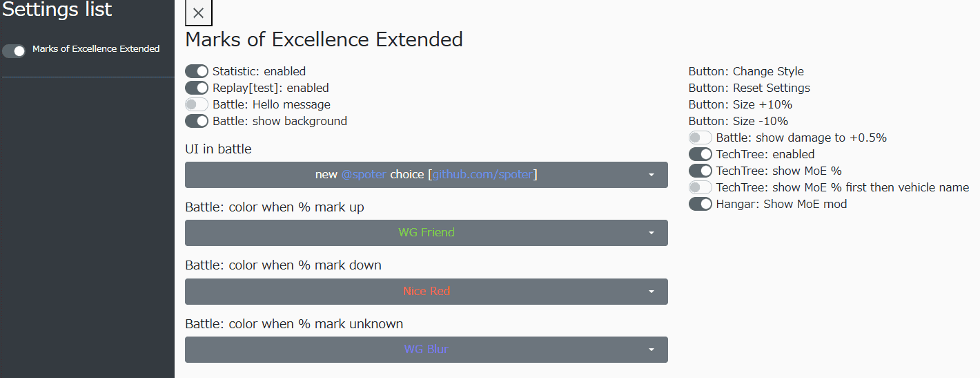Toggle Battle show background switch
The height and width of the screenshot is (378, 980).
(197, 121)
